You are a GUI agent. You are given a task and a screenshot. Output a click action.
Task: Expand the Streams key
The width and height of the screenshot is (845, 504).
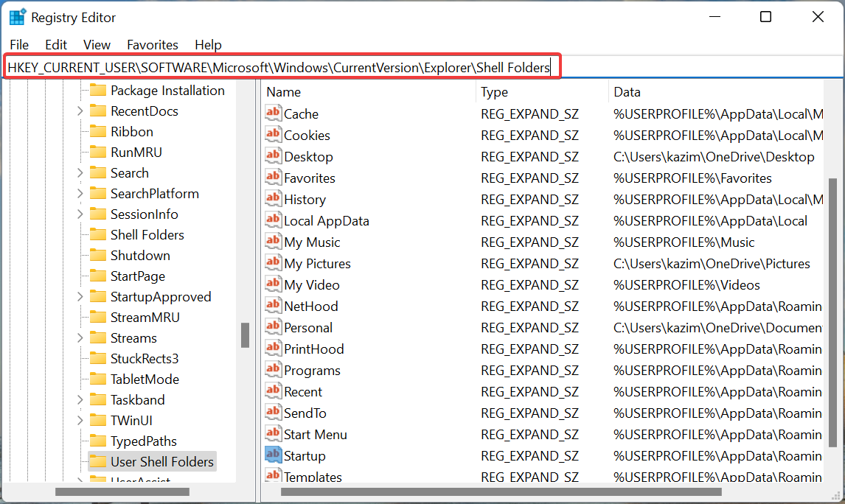(x=80, y=337)
